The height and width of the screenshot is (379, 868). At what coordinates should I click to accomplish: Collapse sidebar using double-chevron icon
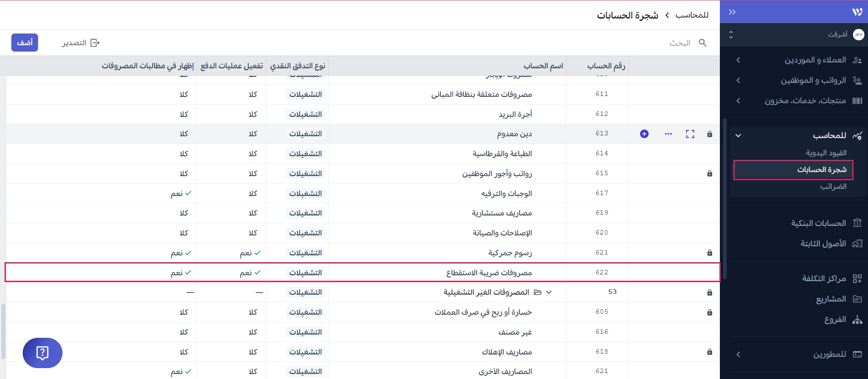coord(732,12)
